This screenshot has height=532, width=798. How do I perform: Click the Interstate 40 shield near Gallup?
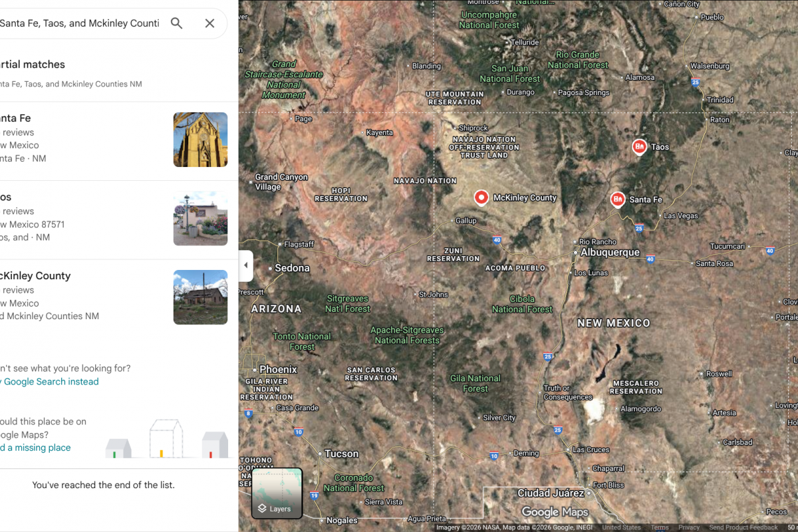pyautogui.click(x=497, y=240)
